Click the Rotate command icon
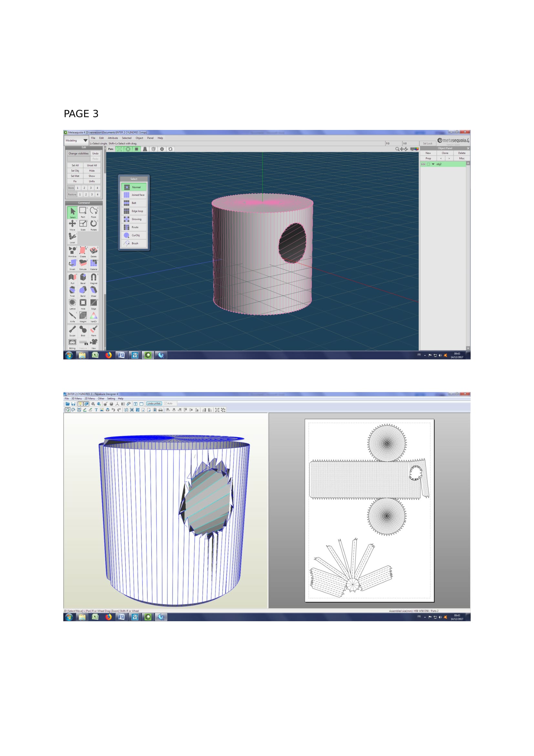Image resolution: width=534 pixels, height=756 pixels. 94,224
